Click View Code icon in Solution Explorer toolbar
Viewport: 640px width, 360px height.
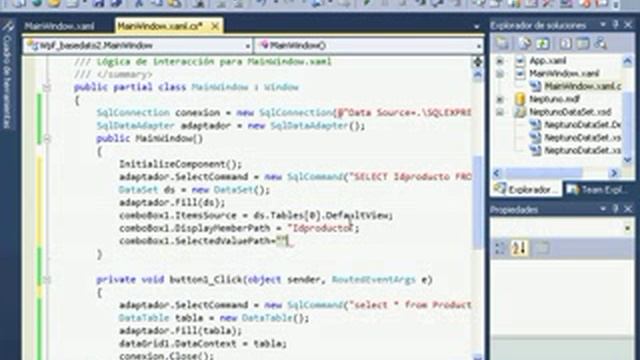(565, 43)
